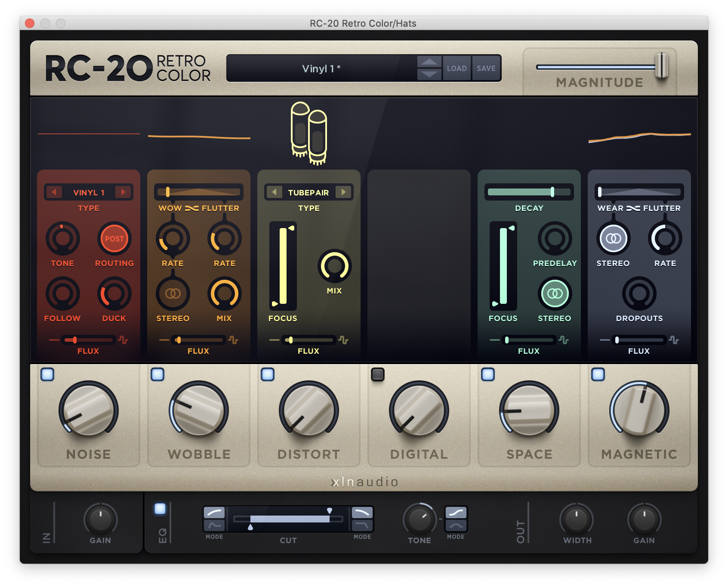Click the EQ Cut range slider bar
The image size is (728, 587).
tap(288, 519)
